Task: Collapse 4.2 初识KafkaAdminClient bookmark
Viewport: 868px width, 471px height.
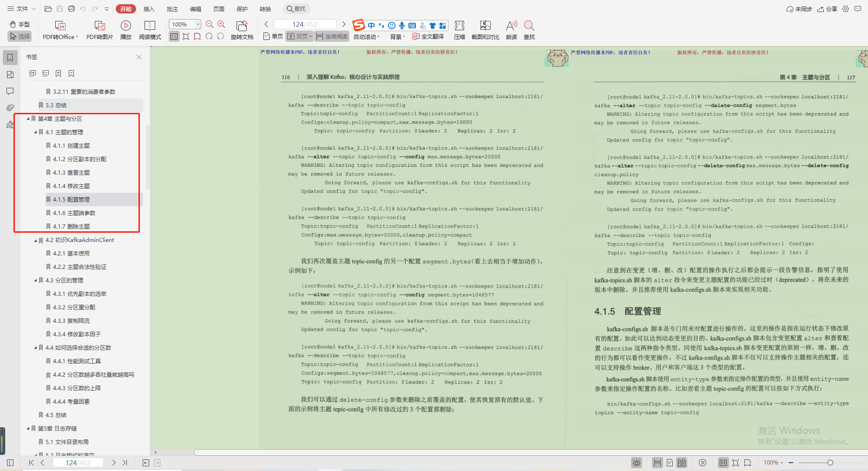Action: (35, 240)
